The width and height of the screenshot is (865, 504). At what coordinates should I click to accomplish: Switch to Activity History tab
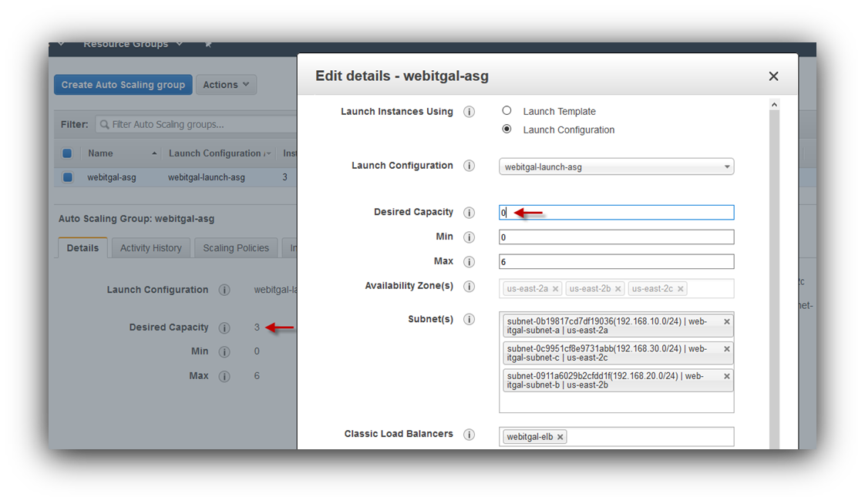(150, 248)
